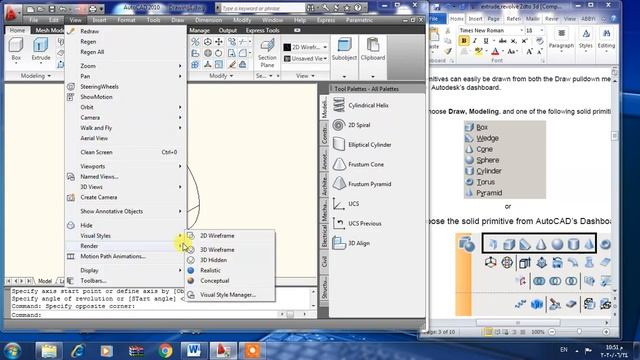Click Clean Screen menu entry
Screen dimensions: 640x360
point(126,152)
